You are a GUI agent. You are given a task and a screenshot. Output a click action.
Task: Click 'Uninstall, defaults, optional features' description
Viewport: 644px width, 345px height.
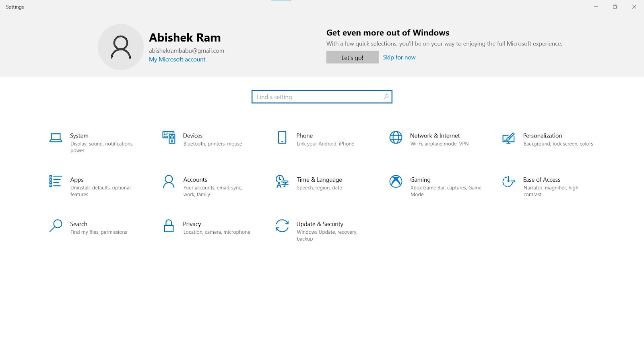pos(101,191)
